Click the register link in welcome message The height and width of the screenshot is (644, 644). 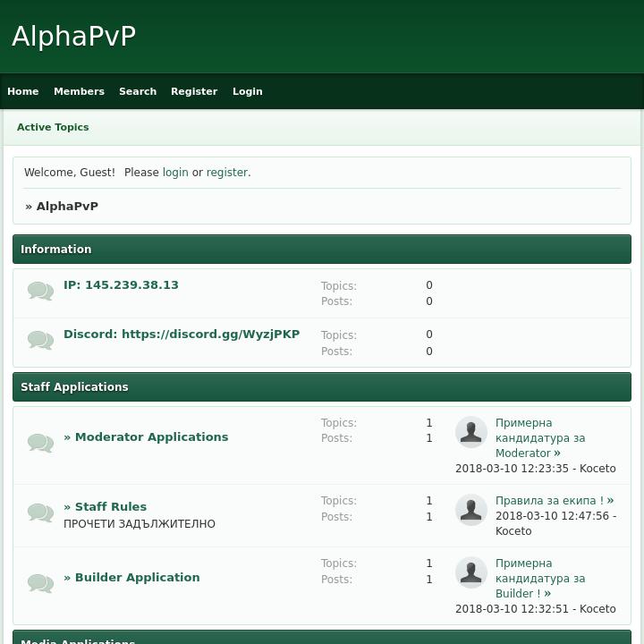[x=227, y=173]
